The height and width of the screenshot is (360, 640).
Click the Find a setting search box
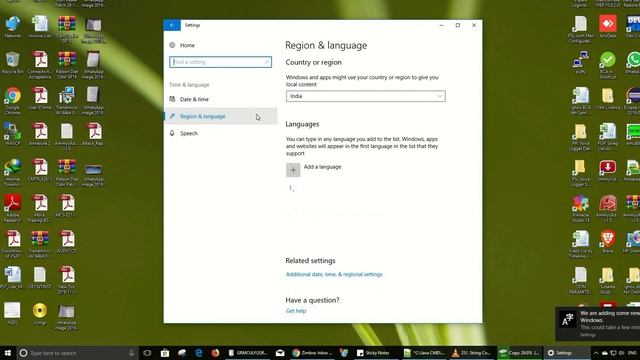click(x=220, y=62)
